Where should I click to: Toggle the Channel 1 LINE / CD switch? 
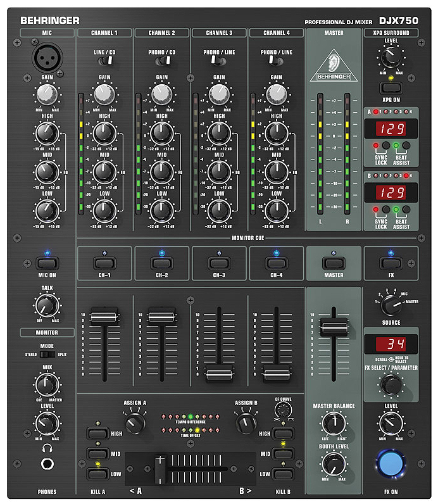106,60
